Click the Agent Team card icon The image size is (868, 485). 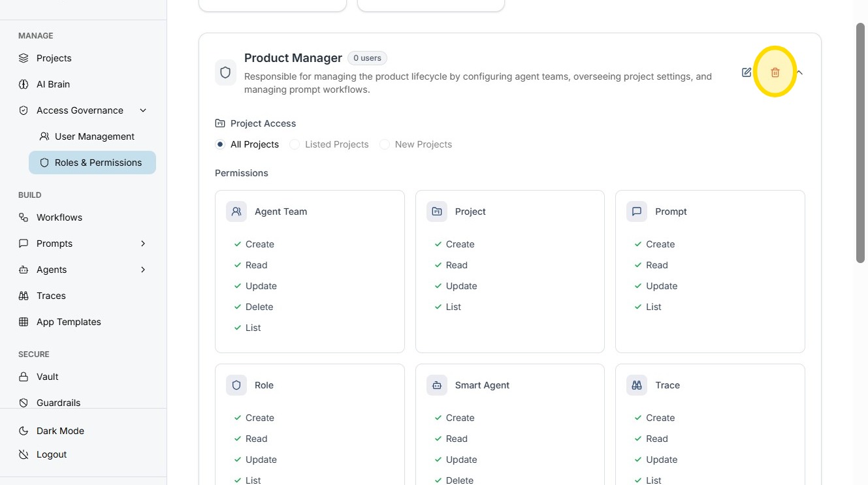tap(236, 211)
